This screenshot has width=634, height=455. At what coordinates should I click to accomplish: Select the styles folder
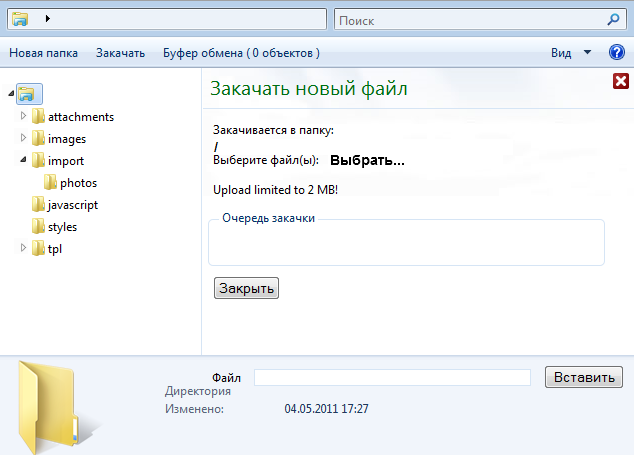(x=62, y=227)
